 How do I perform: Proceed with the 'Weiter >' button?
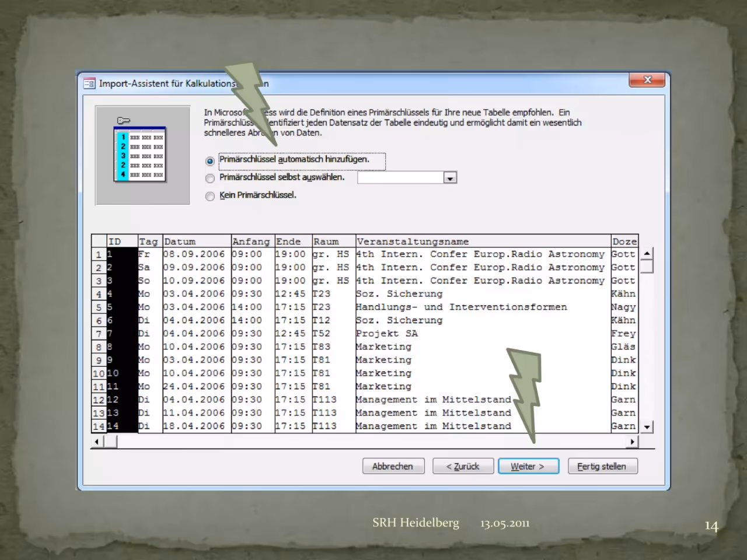(528, 467)
